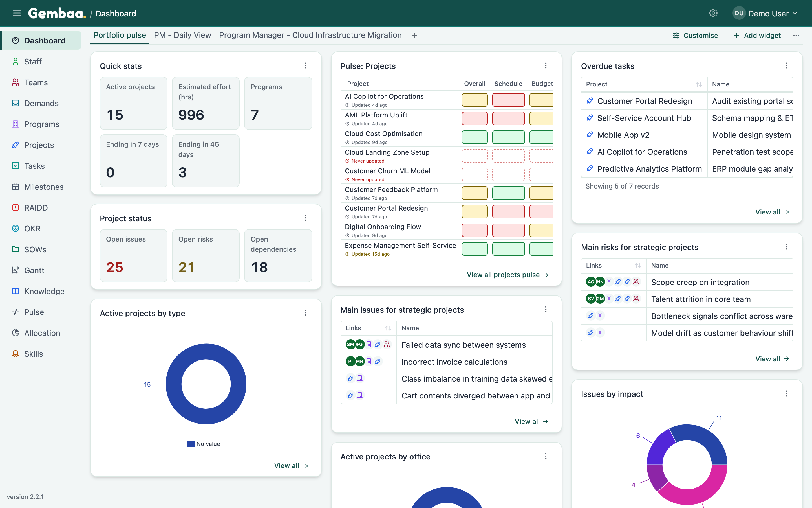Open Active projects by office kebab menu
The height and width of the screenshot is (508, 812).
click(x=546, y=456)
